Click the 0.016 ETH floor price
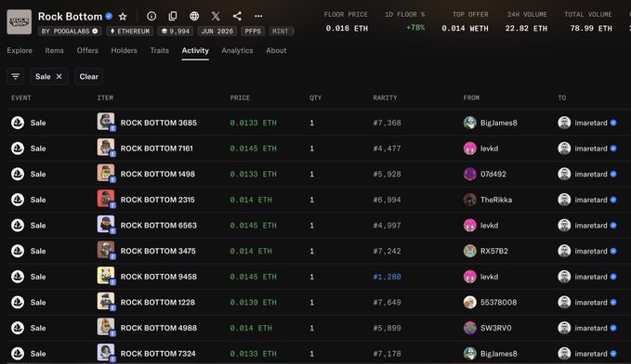Screen dimensions: 631x364 click(x=347, y=28)
